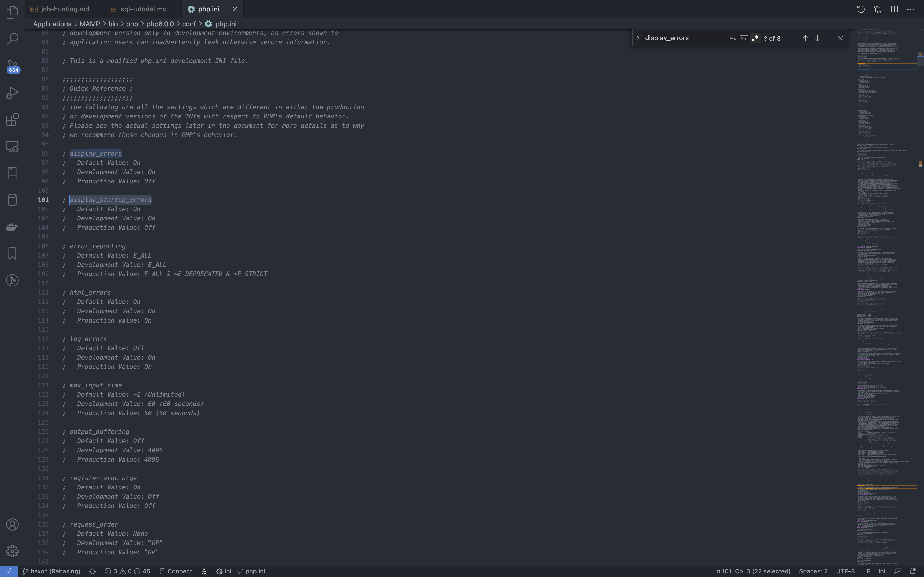Open the Explorer view in activity bar

(12, 12)
